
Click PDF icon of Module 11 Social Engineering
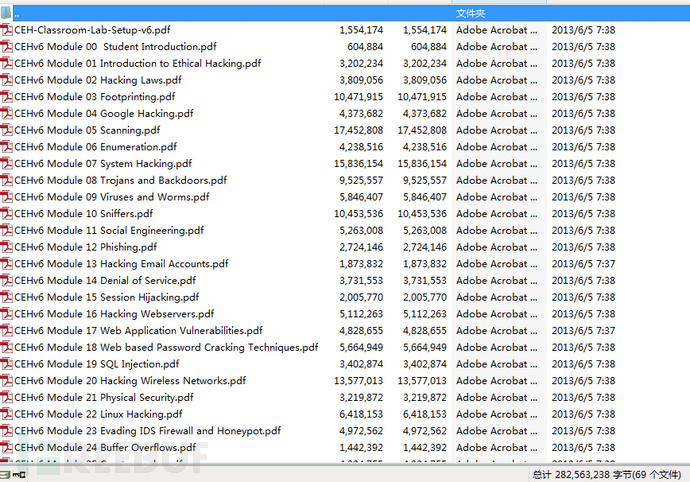tap(6, 231)
